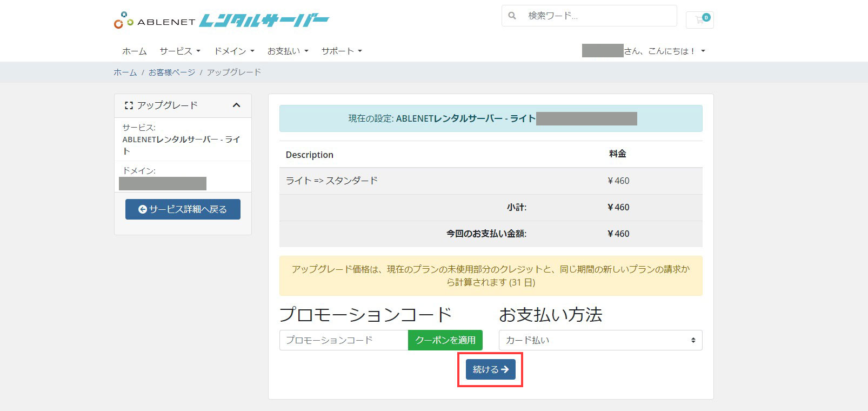Go to お客様ページ breadcrumb link
Image resolution: width=868 pixels, height=411 pixels.
[172, 72]
